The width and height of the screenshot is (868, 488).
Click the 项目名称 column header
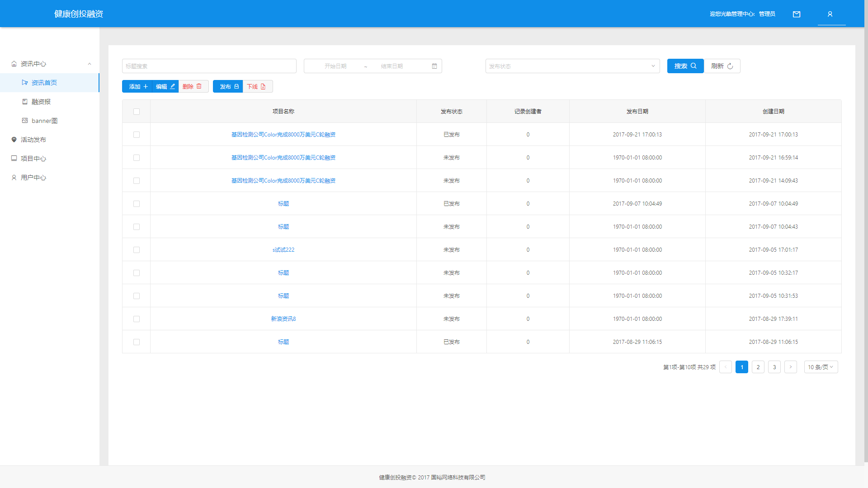point(283,112)
